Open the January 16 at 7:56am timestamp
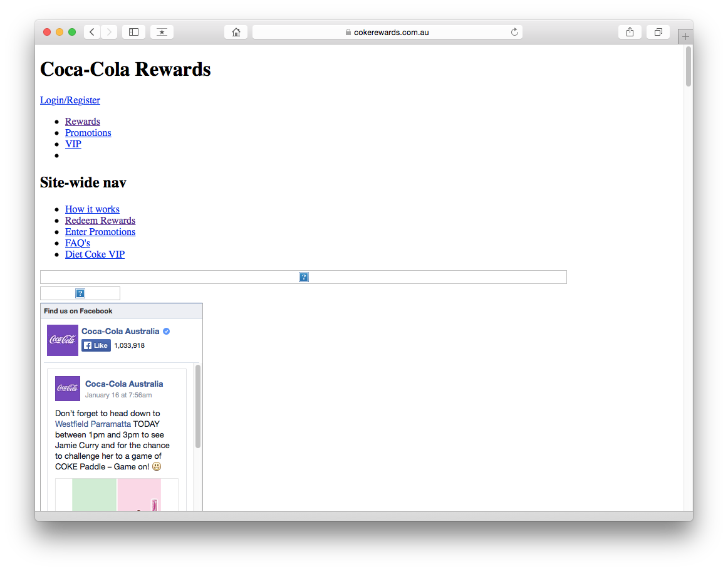 pos(118,395)
